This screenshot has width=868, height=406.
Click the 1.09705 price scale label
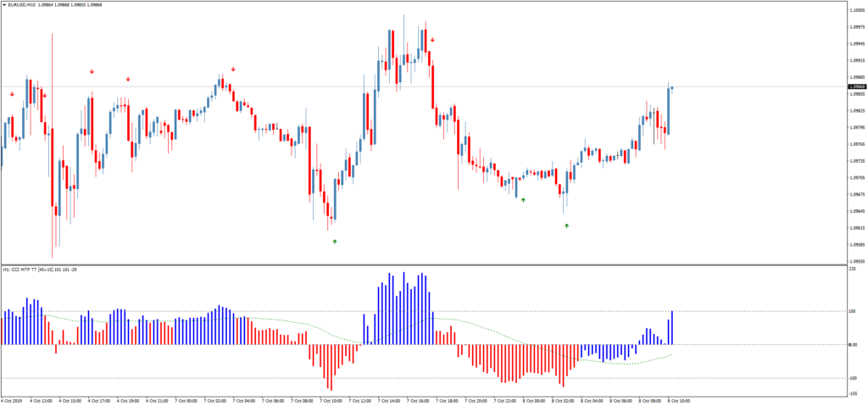click(x=856, y=178)
